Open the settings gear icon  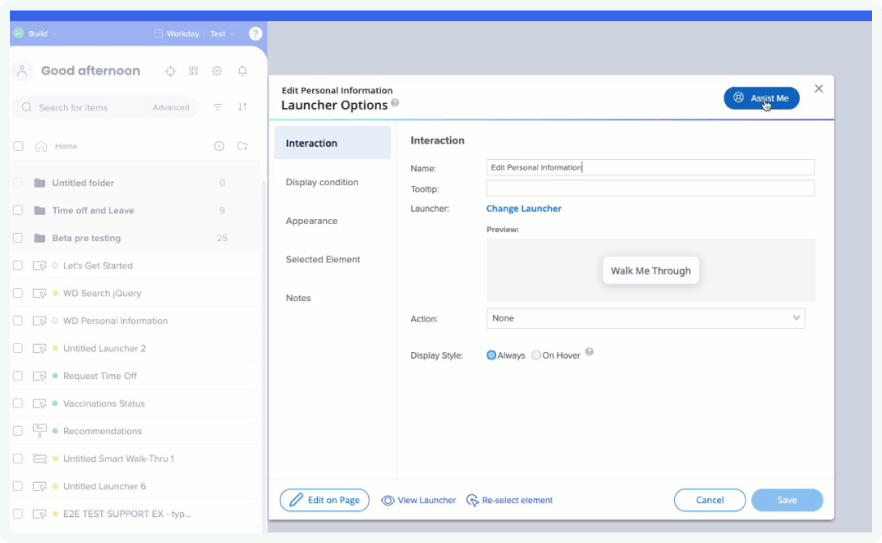click(x=217, y=71)
